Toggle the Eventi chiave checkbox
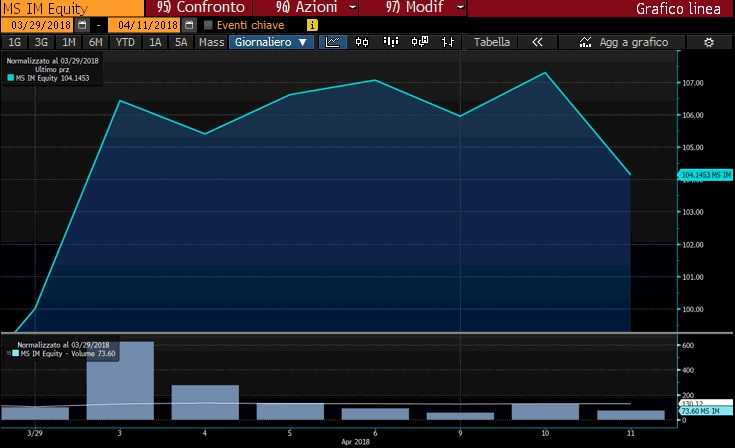Image resolution: width=735 pixels, height=448 pixels. click(x=209, y=25)
